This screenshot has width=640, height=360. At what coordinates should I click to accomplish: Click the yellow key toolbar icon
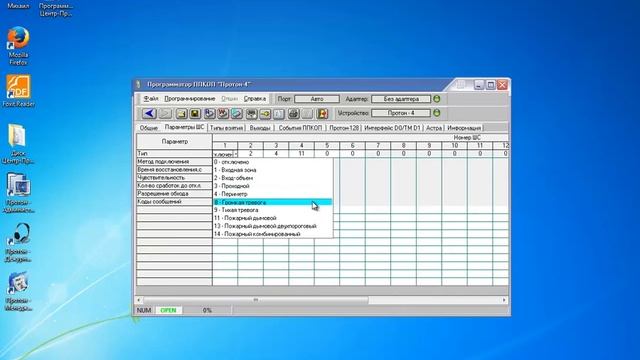click(265, 113)
